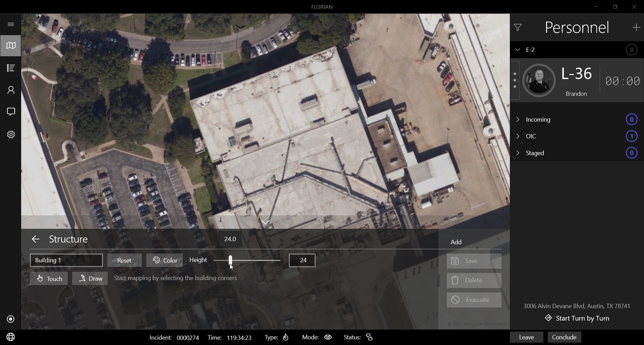Screen dimensions: 644x345
Task: Expand the OIC group
Action: click(518, 136)
